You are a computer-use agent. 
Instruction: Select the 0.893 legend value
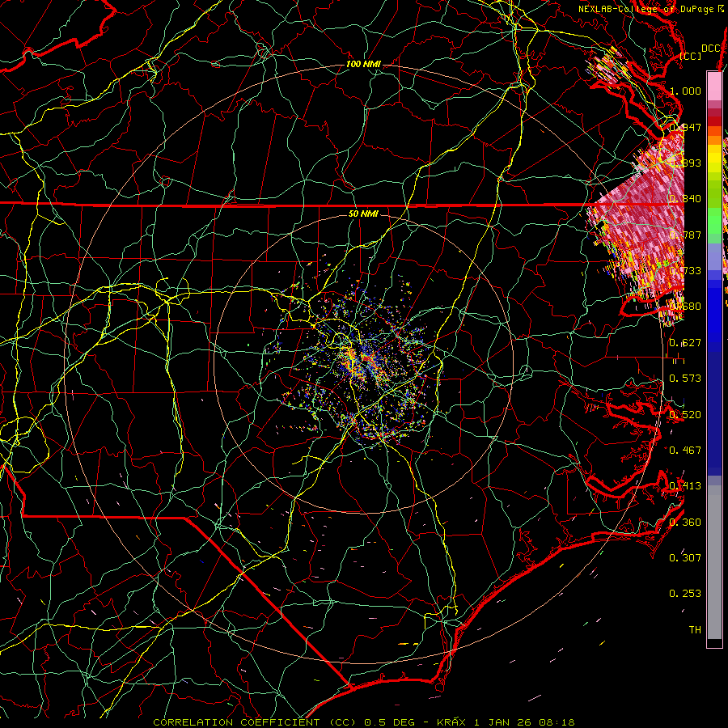click(x=685, y=163)
